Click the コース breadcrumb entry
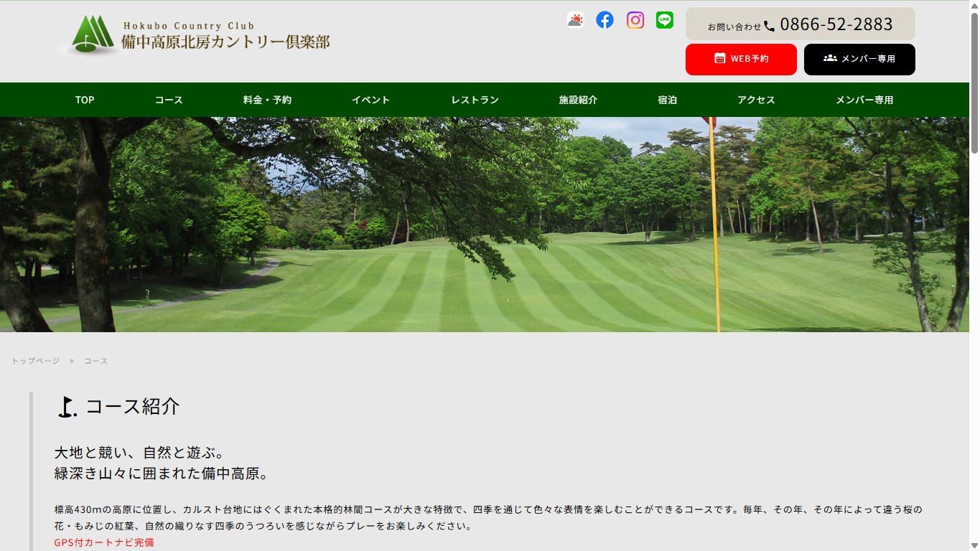This screenshot has width=980, height=551. click(x=95, y=361)
